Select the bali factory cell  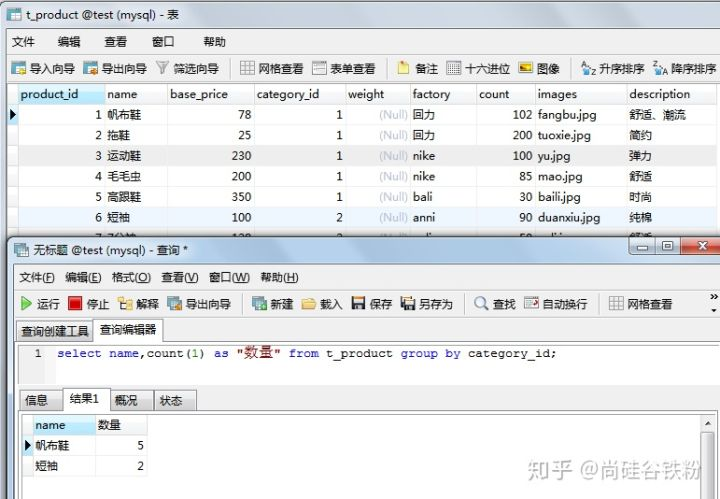point(443,196)
